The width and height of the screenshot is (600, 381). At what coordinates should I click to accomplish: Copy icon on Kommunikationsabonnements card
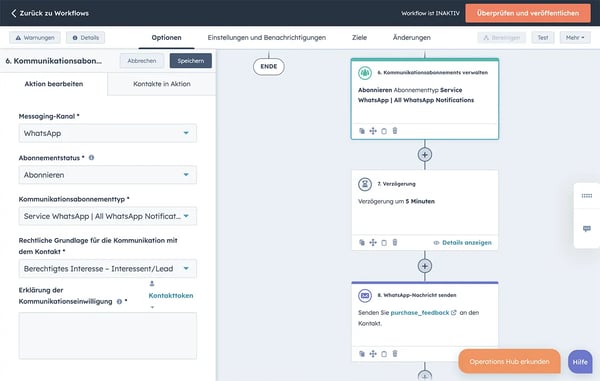[x=362, y=131]
